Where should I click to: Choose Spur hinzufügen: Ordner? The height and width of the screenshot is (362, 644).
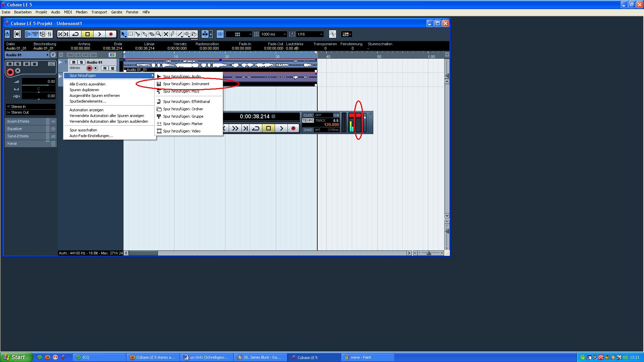pyautogui.click(x=189, y=109)
